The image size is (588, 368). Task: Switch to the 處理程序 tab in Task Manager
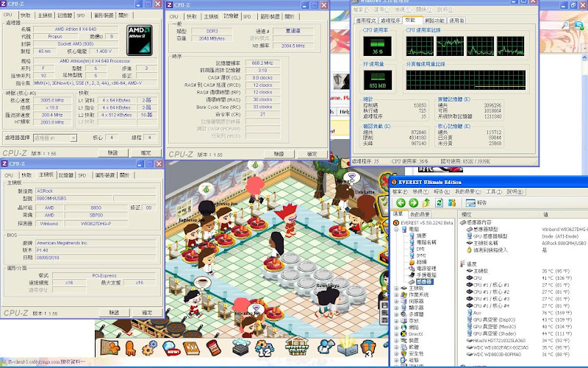pyautogui.click(x=390, y=21)
